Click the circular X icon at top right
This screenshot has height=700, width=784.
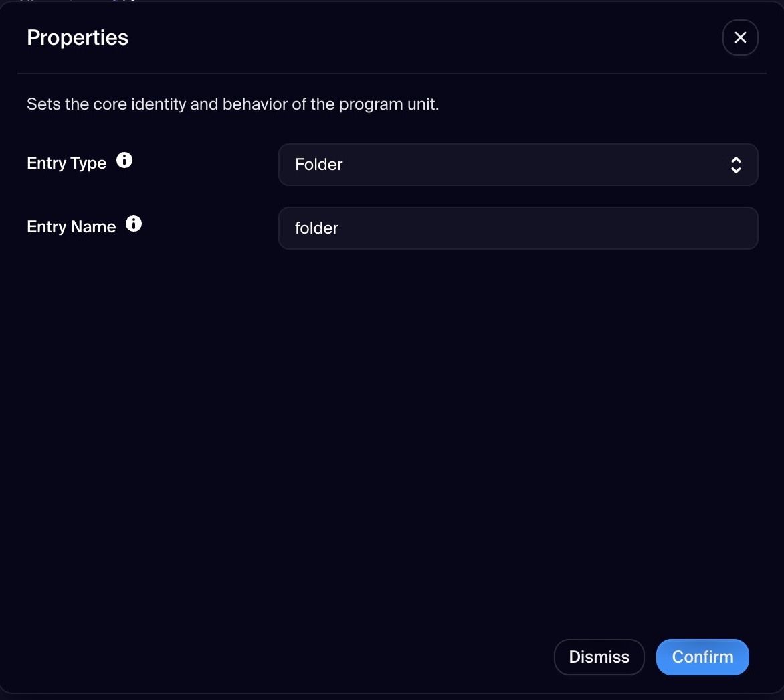point(740,37)
